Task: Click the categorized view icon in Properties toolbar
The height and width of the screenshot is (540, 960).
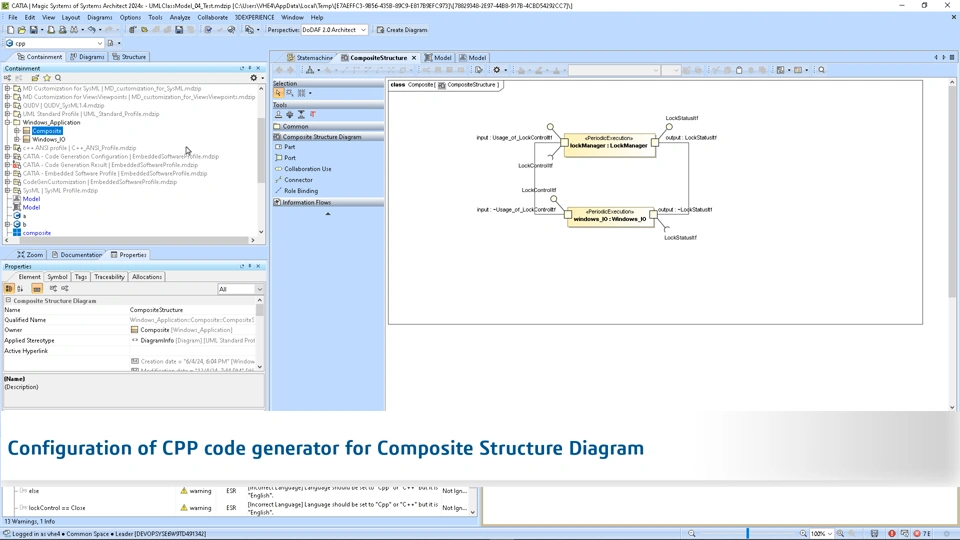Action: point(9,289)
